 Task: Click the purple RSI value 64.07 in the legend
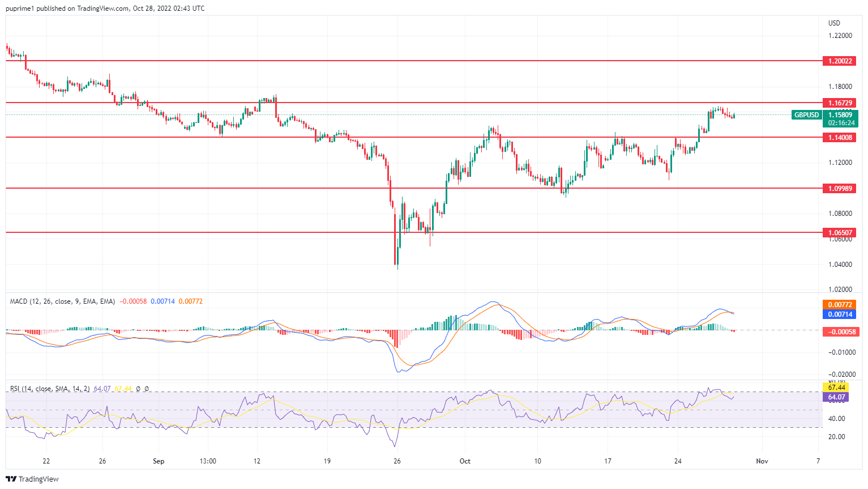coord(102,389)
